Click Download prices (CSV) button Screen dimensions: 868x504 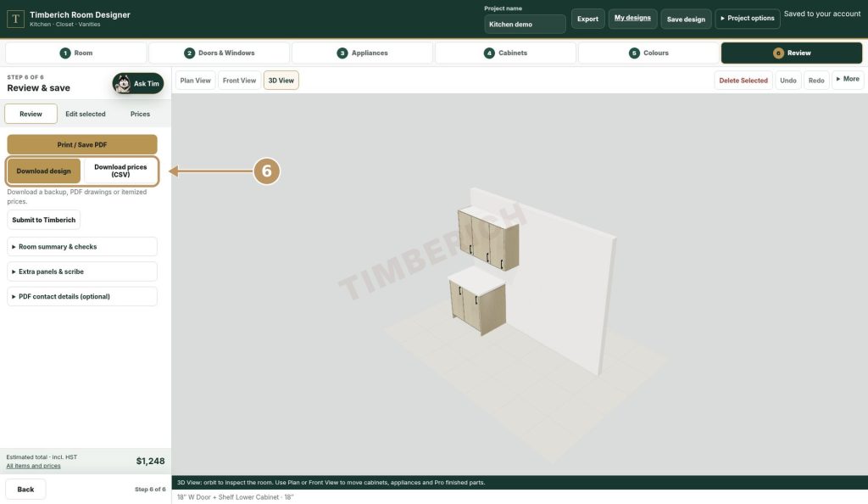click(x=120, y=171)
